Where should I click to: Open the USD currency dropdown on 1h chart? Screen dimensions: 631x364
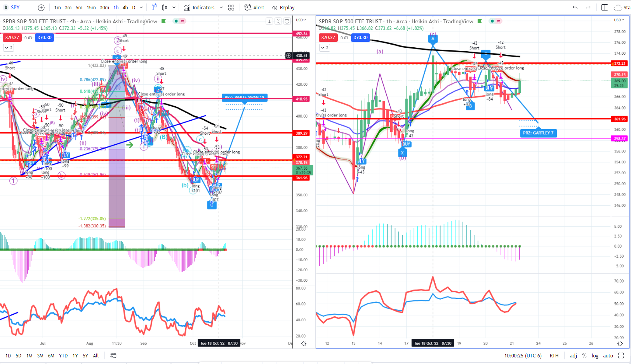[619, 20]
